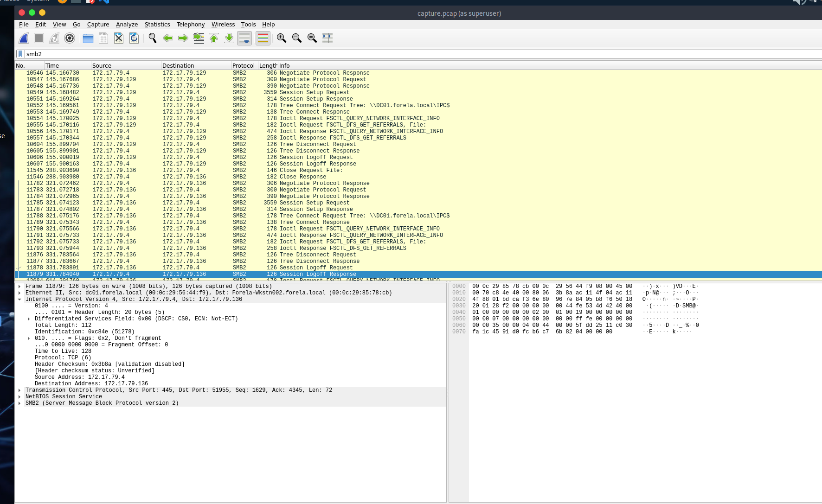Open the Wireless menu

223,25
